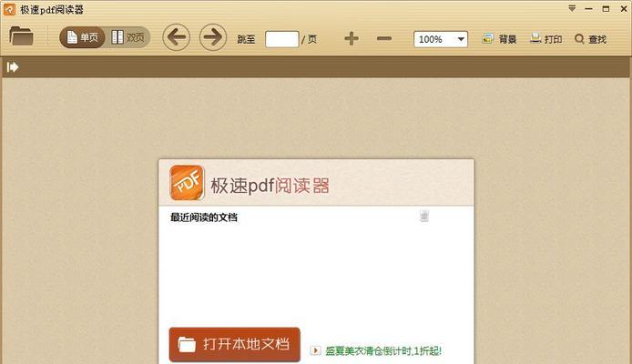Close the PDF reader window
The width and height of the screenshot is (632, 364).
tap(623, 8)
